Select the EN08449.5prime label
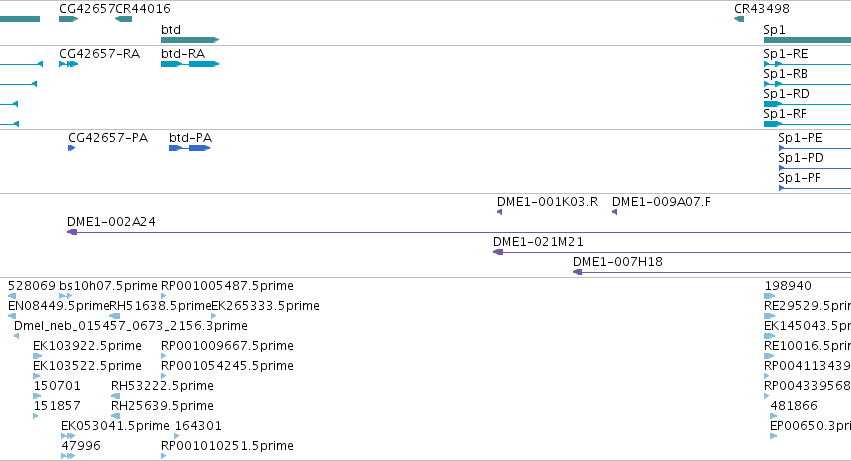851x461 pixels. pyautogui.click(x=59, y=306)
